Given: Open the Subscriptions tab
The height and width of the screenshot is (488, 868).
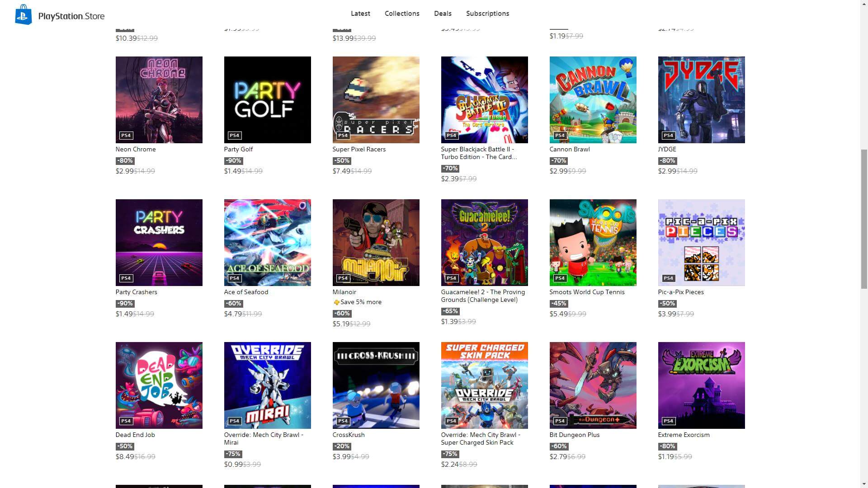Looking at the screenshot, I should 487,14.
